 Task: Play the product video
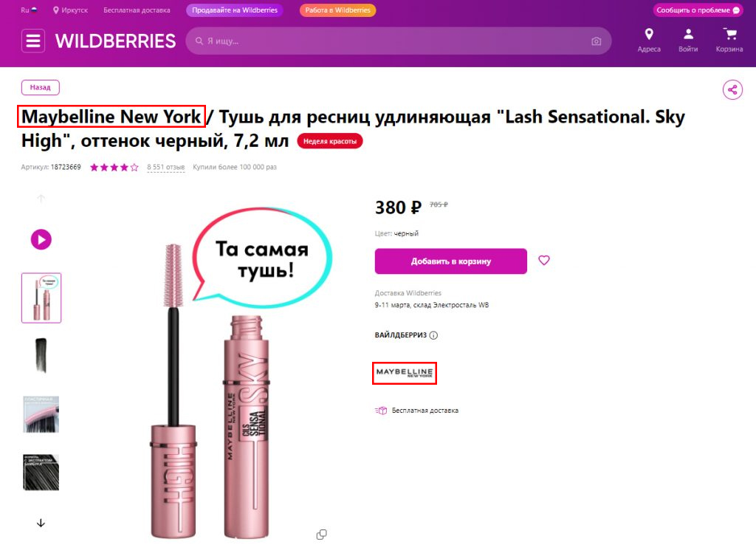41,239
